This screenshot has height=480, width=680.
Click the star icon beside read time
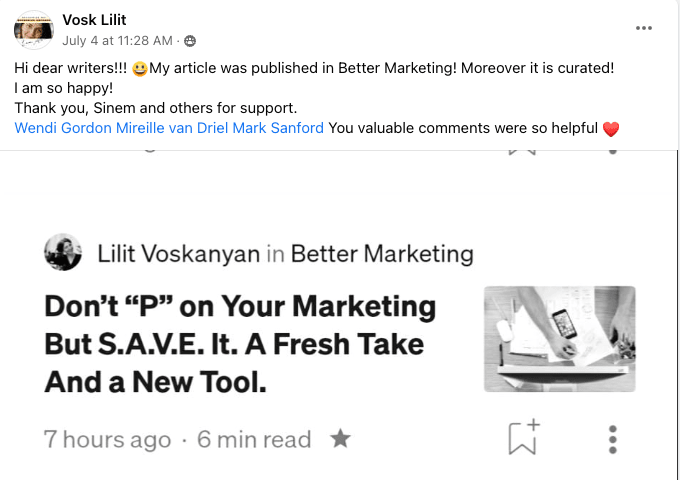340,438
